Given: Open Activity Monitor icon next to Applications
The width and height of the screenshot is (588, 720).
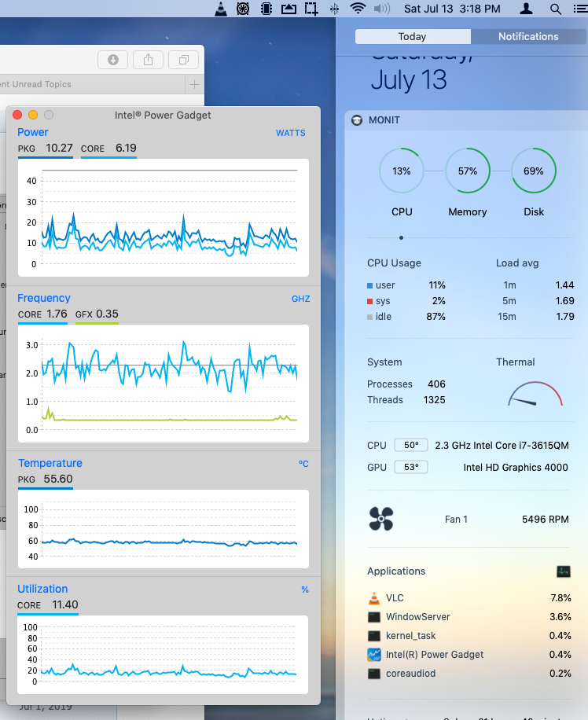Looking at the screenshot, I should tap(563, 571).
